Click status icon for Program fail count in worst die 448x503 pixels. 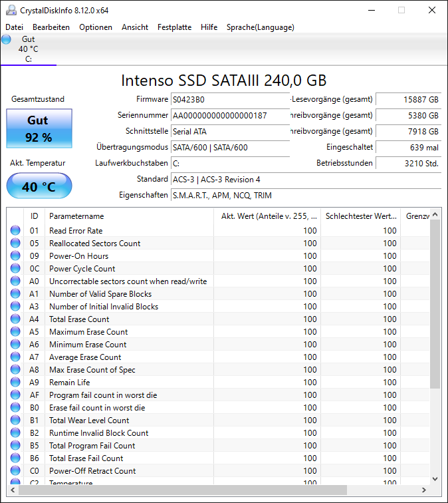tap(15, 395)
